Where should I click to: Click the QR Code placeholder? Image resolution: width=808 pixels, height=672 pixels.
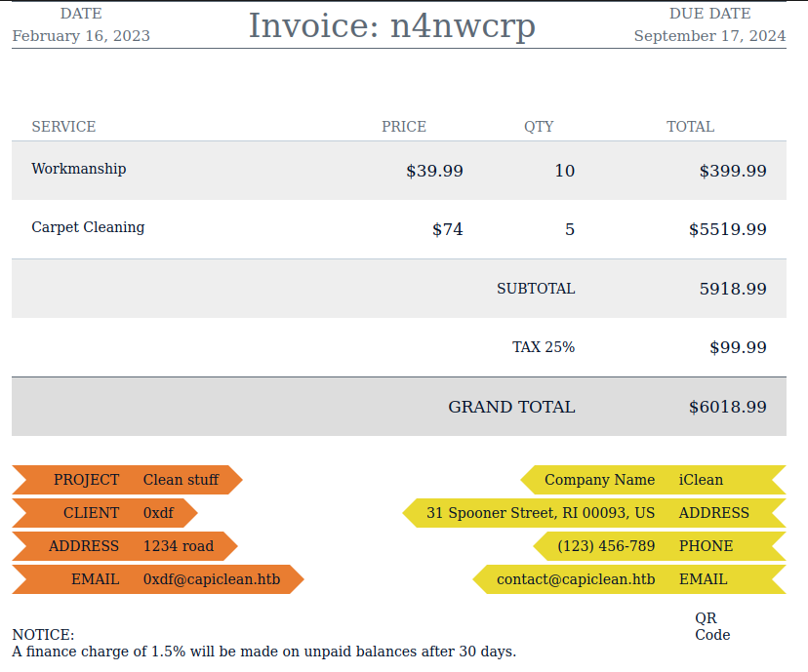(712, 626)
